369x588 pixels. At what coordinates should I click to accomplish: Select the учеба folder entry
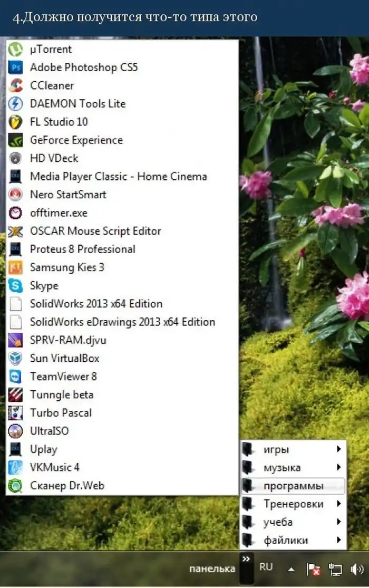(278, 522)
